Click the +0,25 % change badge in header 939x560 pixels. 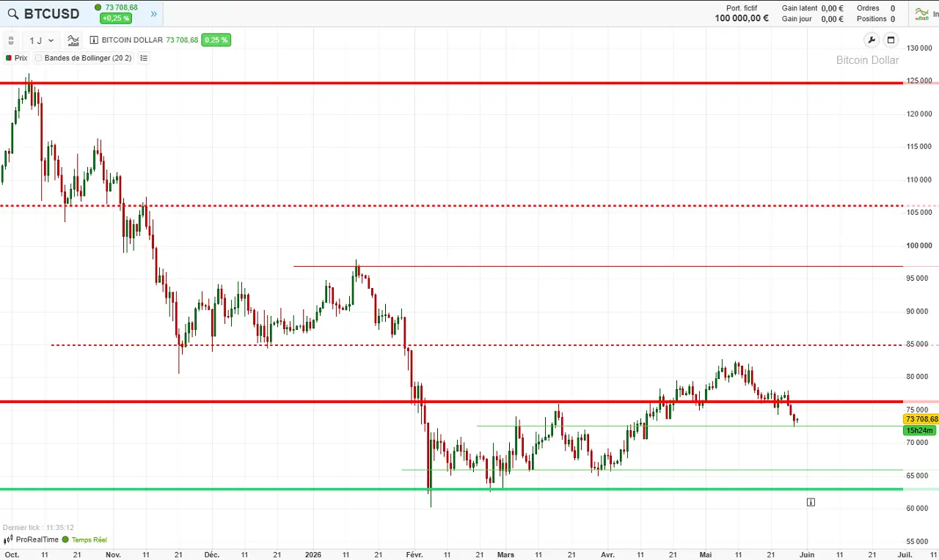click(x=116, y=18)
